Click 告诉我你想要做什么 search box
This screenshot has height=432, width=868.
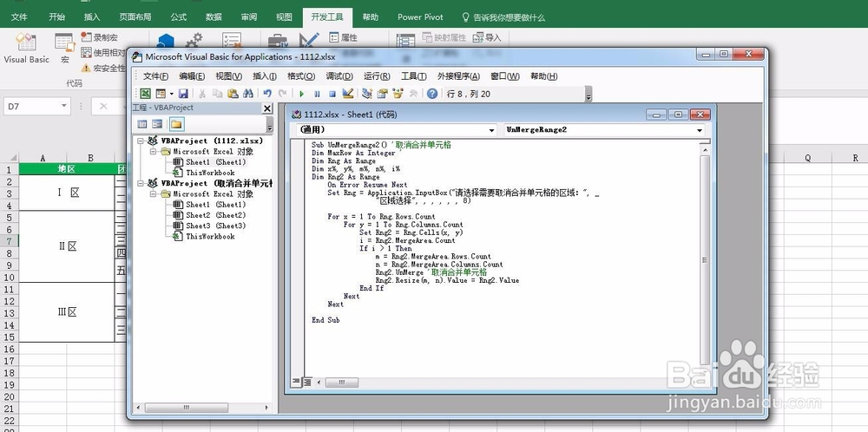[503, 17]
